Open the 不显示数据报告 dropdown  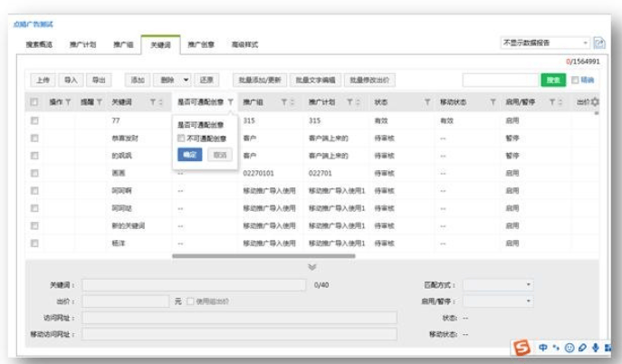pos(545,43)
